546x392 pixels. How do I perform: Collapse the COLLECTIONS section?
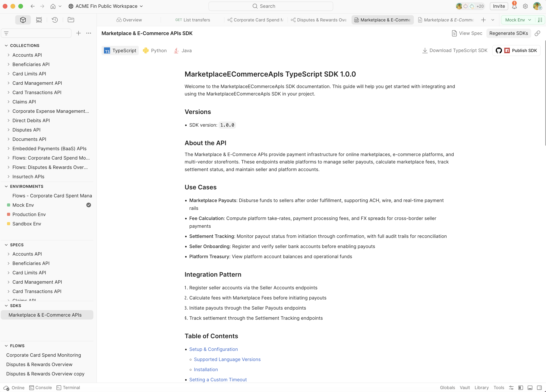point(6,45)
